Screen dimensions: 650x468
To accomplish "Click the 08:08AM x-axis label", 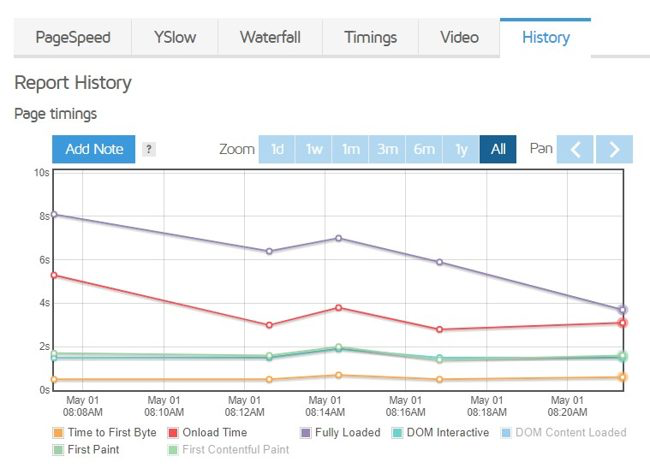I will [82, 406].
